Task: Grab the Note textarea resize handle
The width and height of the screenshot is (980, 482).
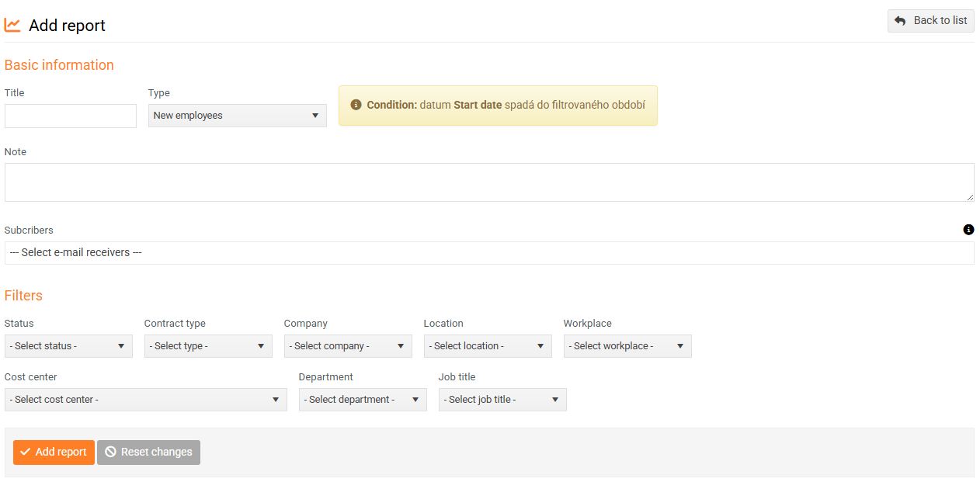Action: (969, 197)
